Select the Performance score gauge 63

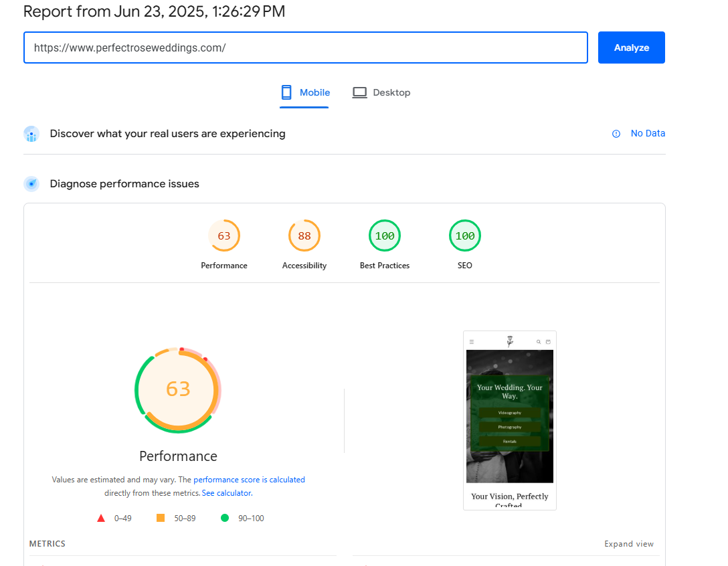tap(224, 235)
